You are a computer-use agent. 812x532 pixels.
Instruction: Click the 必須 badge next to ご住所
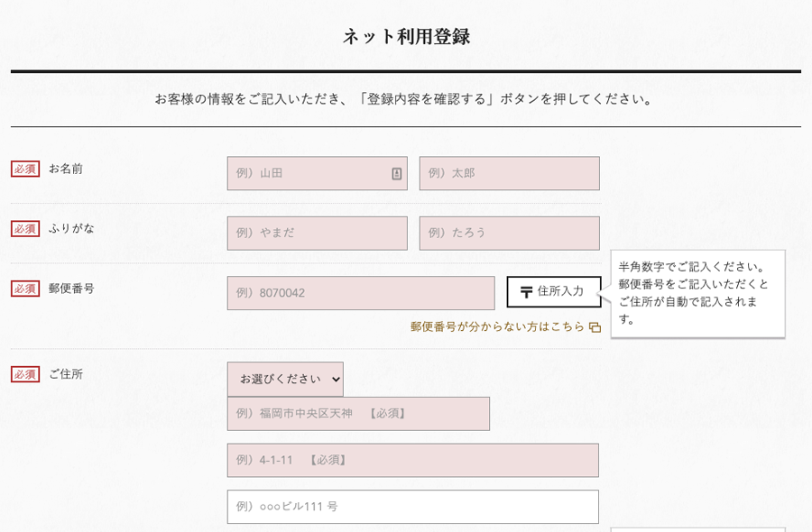coord(25,374)
